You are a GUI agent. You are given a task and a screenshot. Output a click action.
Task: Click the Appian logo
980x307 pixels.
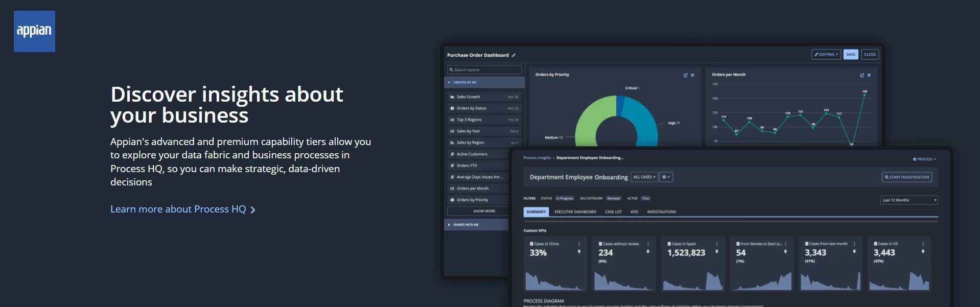(x=34, y=31)
